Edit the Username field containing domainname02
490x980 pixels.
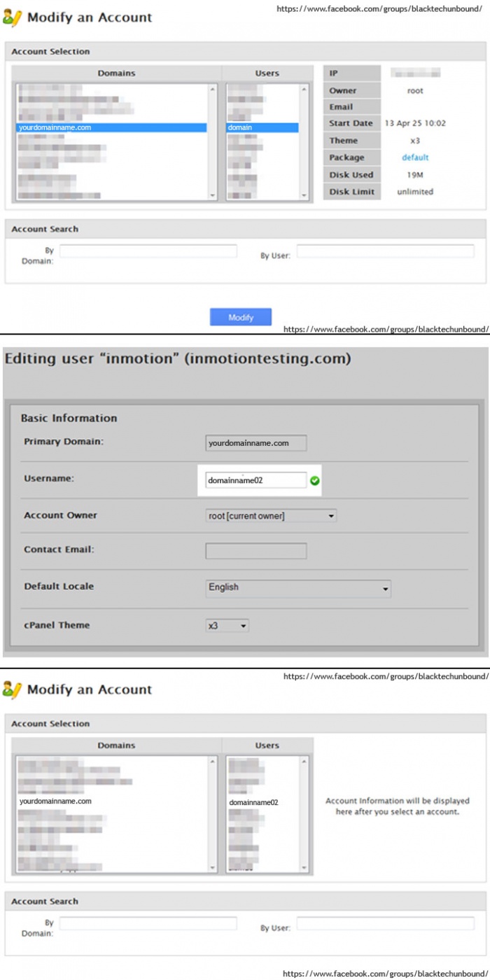255,481
